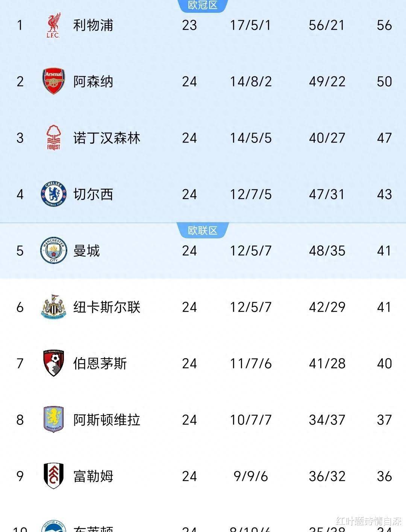Select the Bournemouth club logo
406x532 pixels.
pyautogui.click(x=53, y=363)
